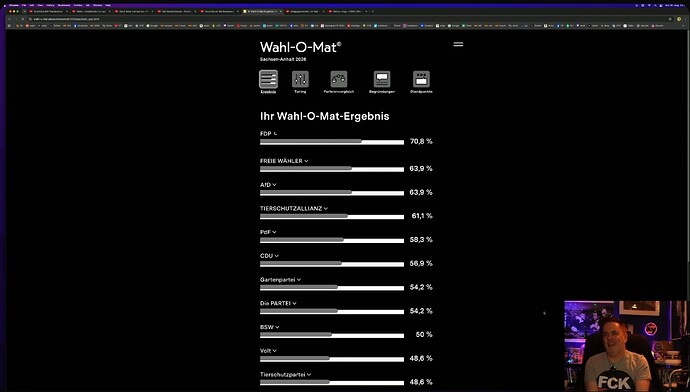Expand the FDP result details
The image size is (690, 392).
pos(275,134)
